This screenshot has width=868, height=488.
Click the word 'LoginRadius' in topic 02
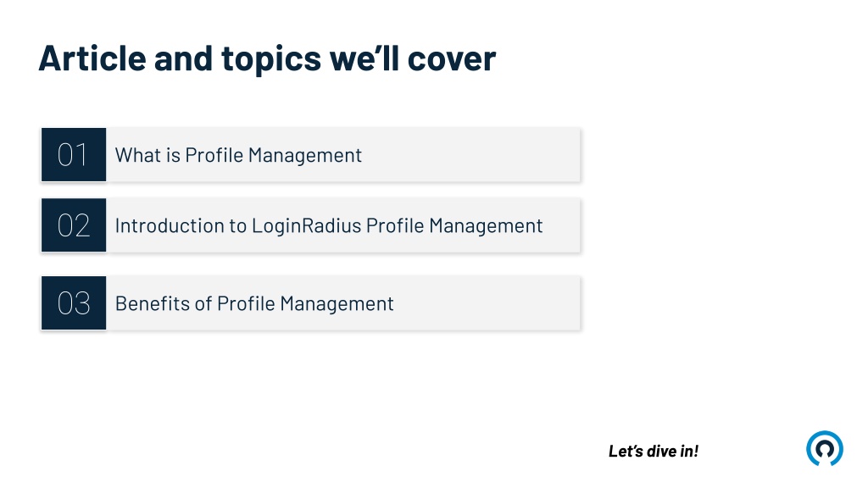306,225
